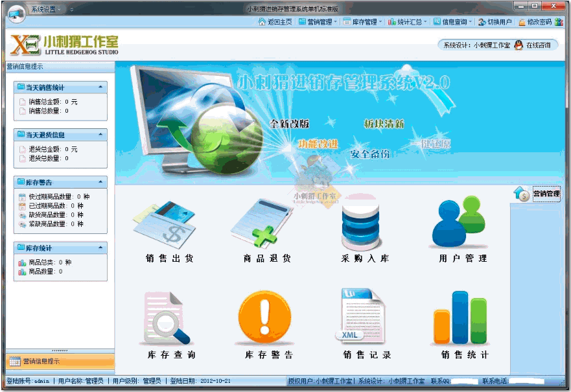Click the round application orb button
This screenshot has height=392, width=571.
(16, 11)
